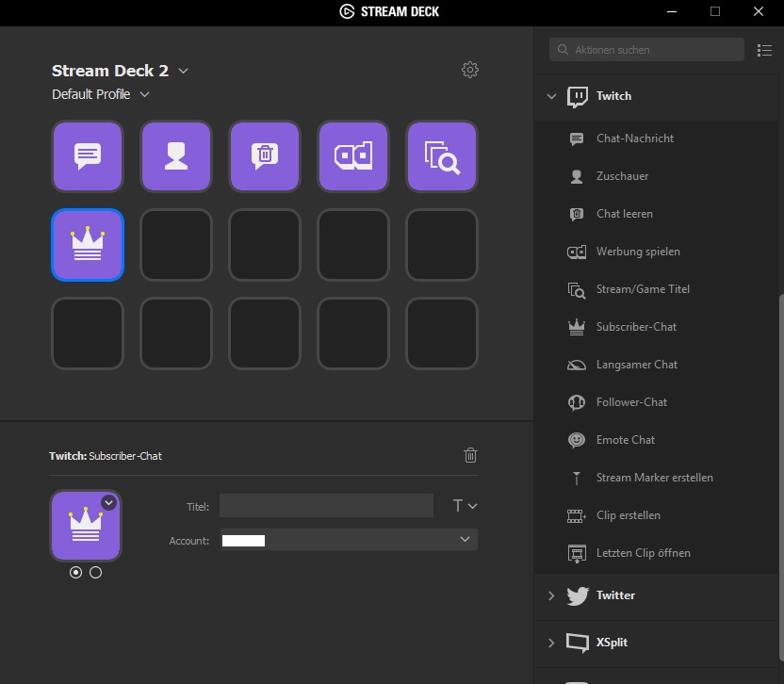Click the Stream Marker erstellen label
Screen dimensions: 784x684
click(x=655, y=478)
